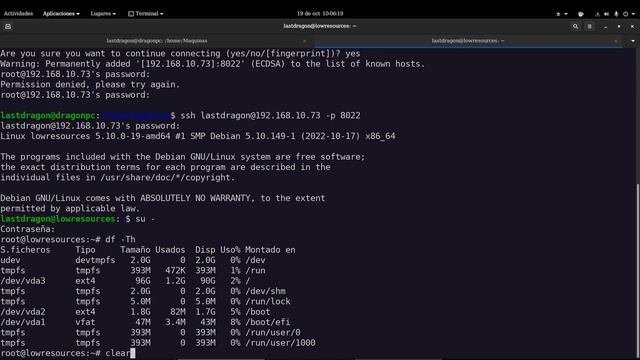The image size is (640, 360).
Task: Click the '96G' size value
Action: 143,281
